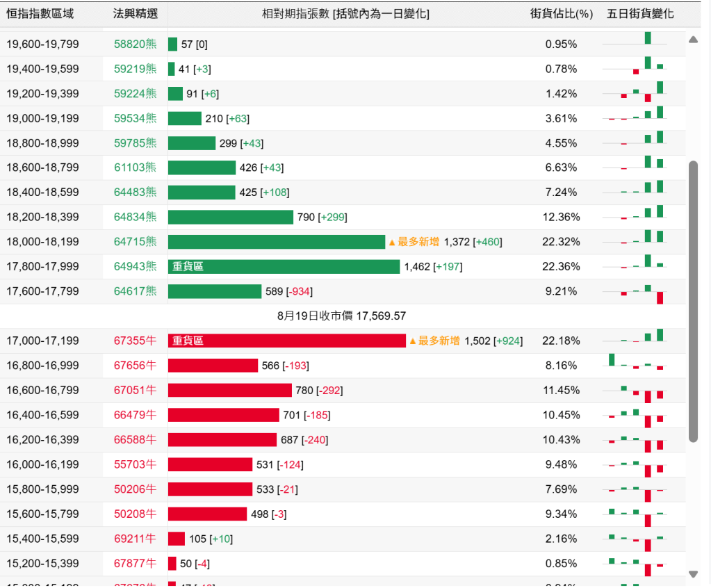Click the scrollbar up arrow

[693, 40]
